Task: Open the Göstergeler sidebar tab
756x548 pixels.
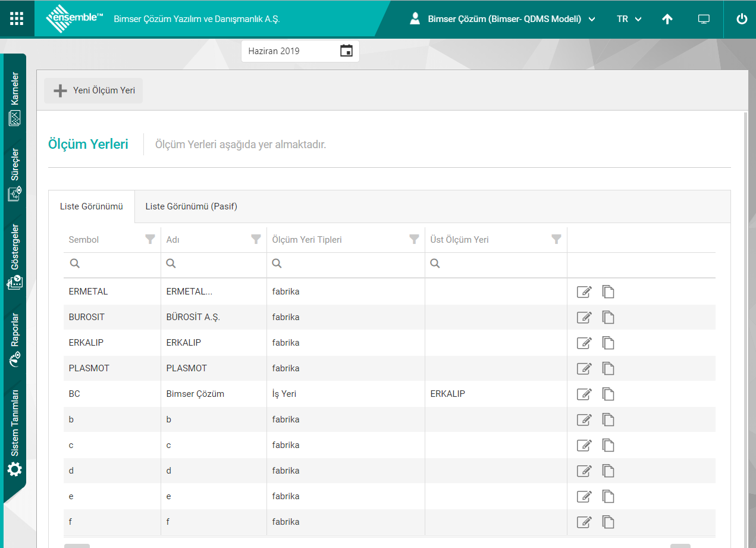Action: (x=15, y=256)
